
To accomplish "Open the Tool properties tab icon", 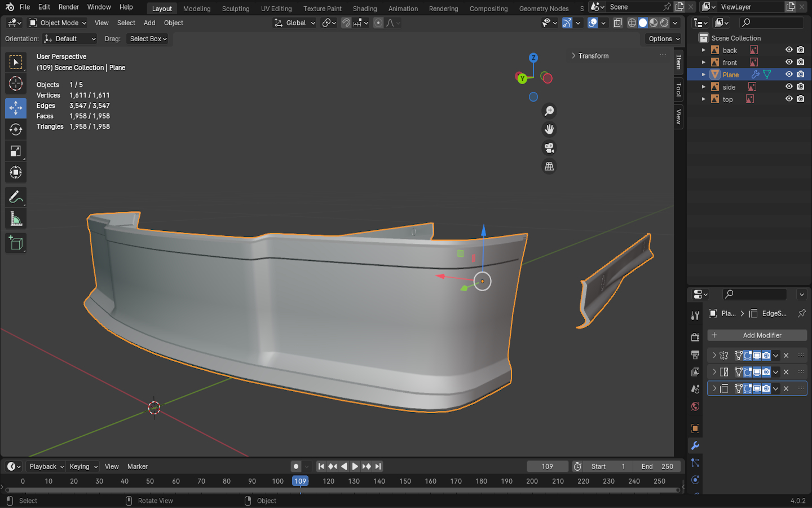I will click(695, 316).
